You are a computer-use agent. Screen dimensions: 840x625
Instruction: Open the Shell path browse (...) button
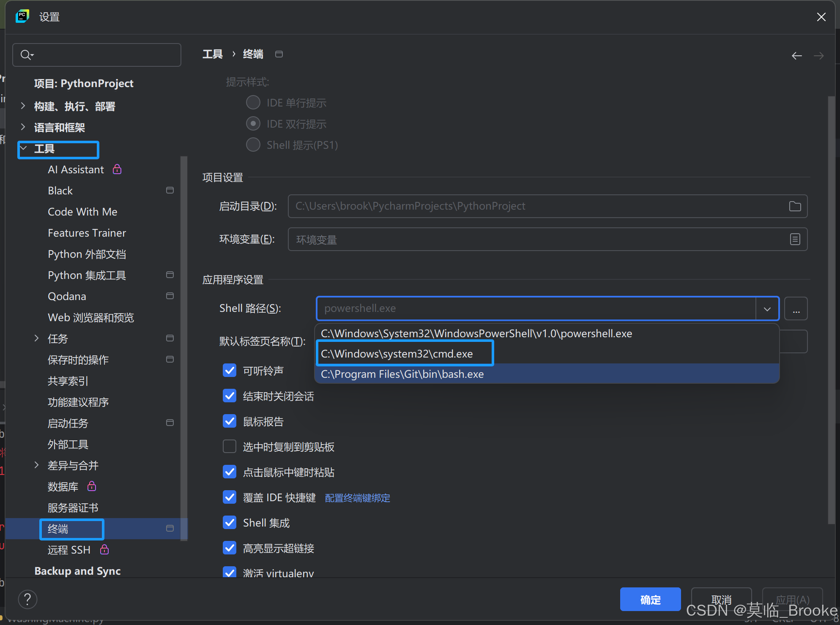point(796,308)
